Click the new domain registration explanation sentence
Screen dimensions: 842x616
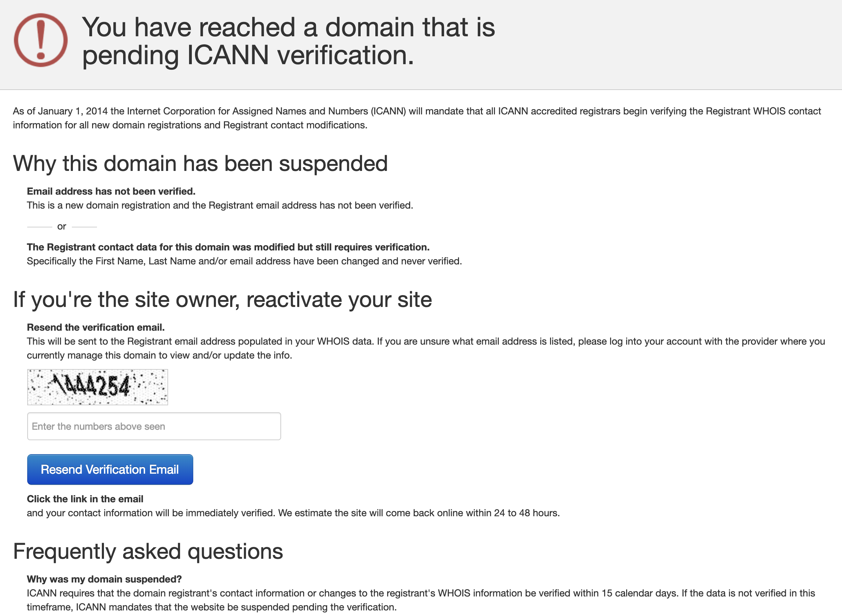(220, 205)
